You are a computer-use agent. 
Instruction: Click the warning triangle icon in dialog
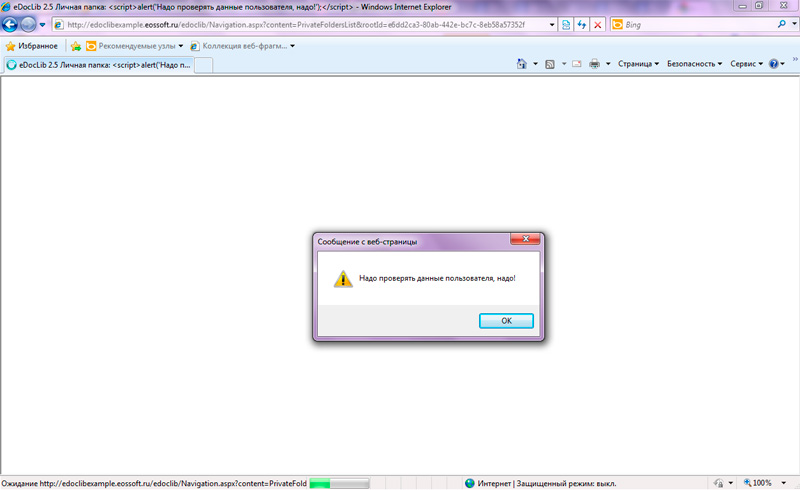pyautogui.click(x=343, y=279)
